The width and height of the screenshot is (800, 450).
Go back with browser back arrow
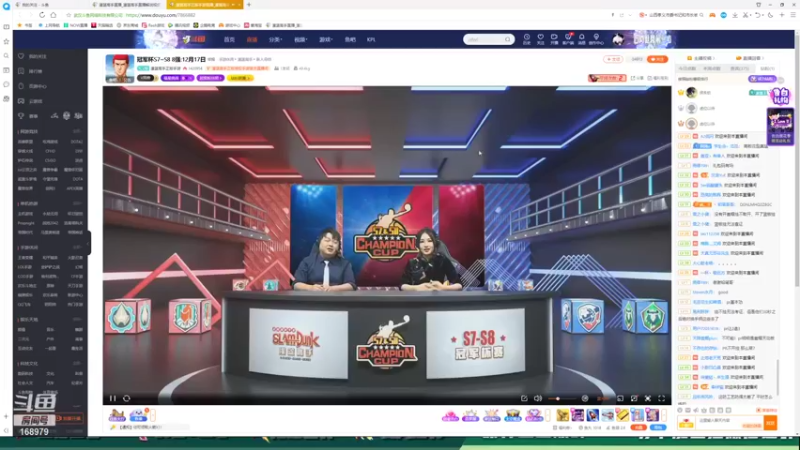pyautogui.click(x=20, y=15)
